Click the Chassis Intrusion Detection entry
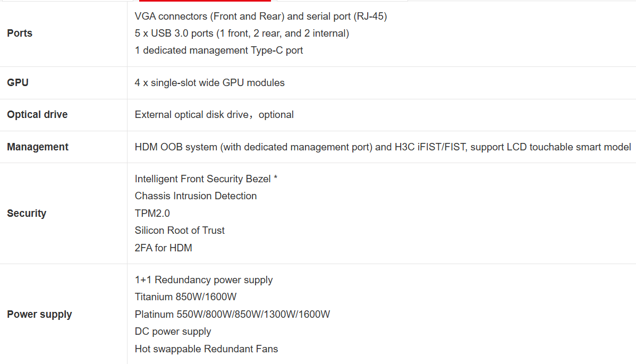 pos(196,196)
